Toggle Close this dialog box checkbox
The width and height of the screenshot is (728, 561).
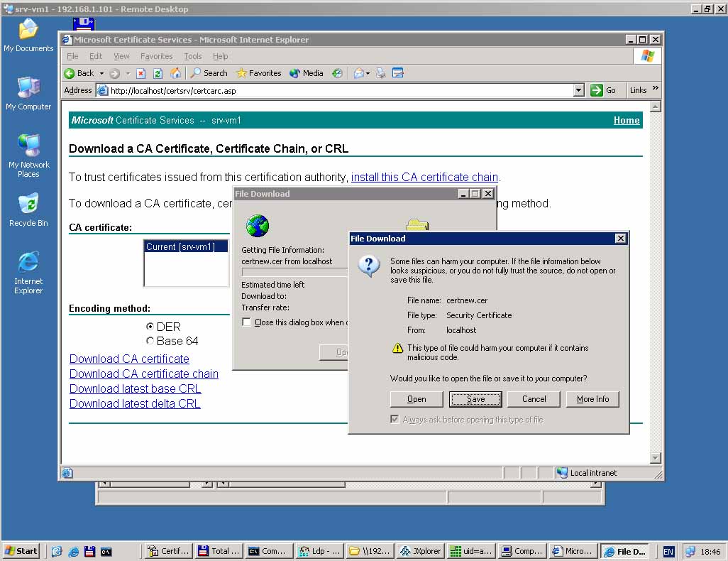(x=246, y=322)
